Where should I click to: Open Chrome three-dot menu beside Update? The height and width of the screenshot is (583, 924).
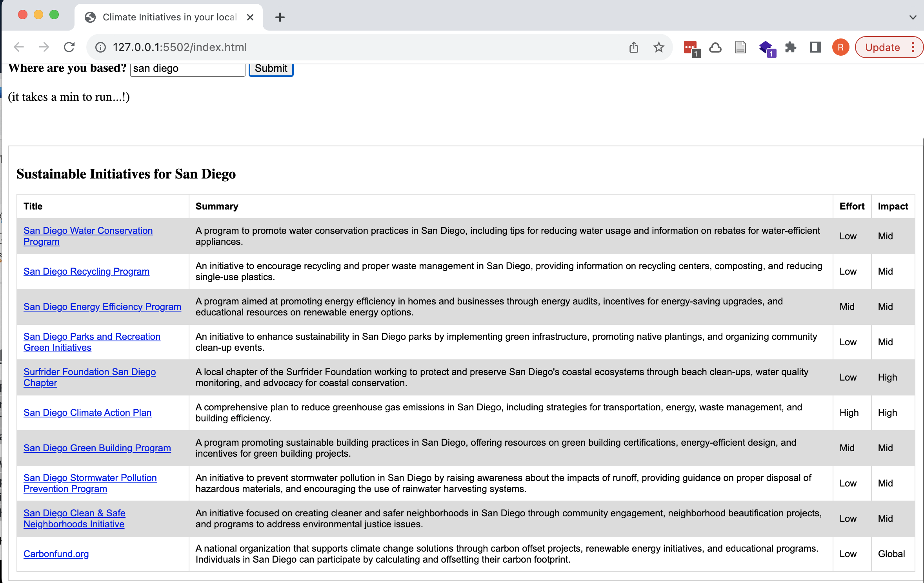point(913,47)
